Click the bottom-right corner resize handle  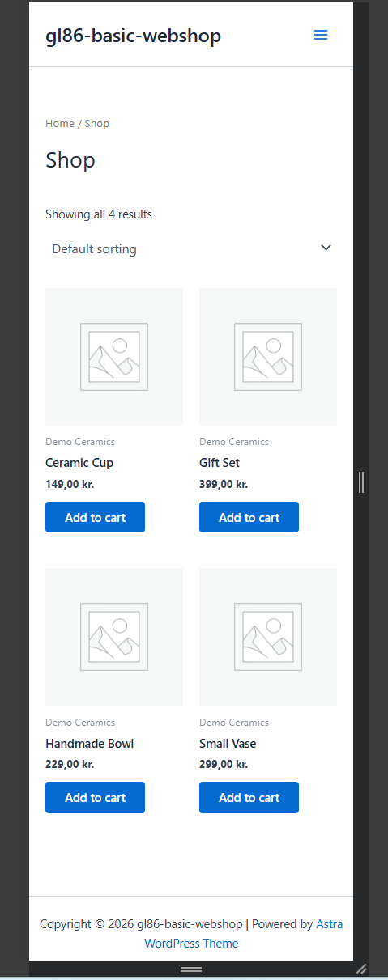[361, 968]
